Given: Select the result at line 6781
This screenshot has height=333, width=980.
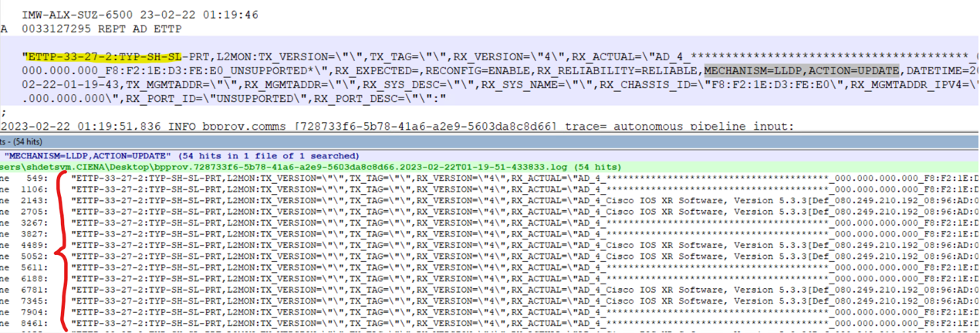Looking at the screenshot, I should (x=490, y=288).
